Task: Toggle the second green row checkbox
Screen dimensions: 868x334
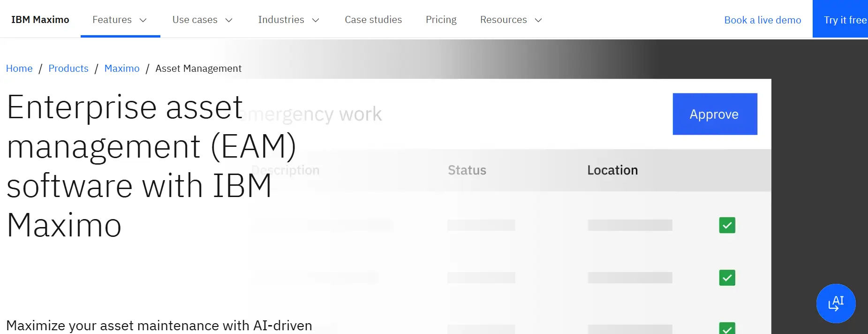Action: [x=727, y=278]
